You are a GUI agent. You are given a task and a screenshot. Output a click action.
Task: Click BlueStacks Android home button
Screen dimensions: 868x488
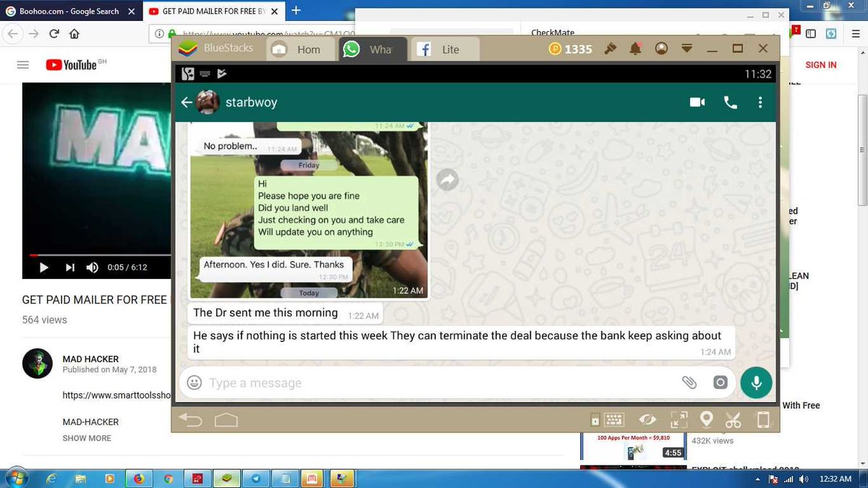click(x=226, y=420)
